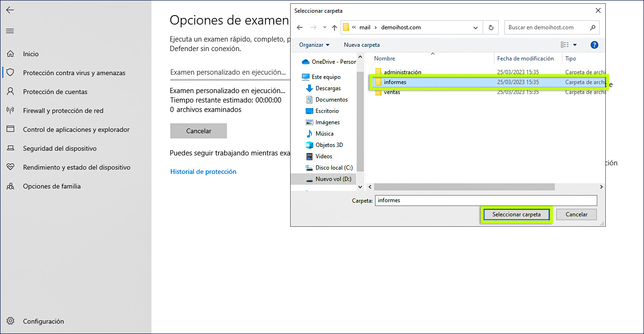Click the app and browser control icon
The height and width of the screenshot is (334, 644).
(10, 129)
